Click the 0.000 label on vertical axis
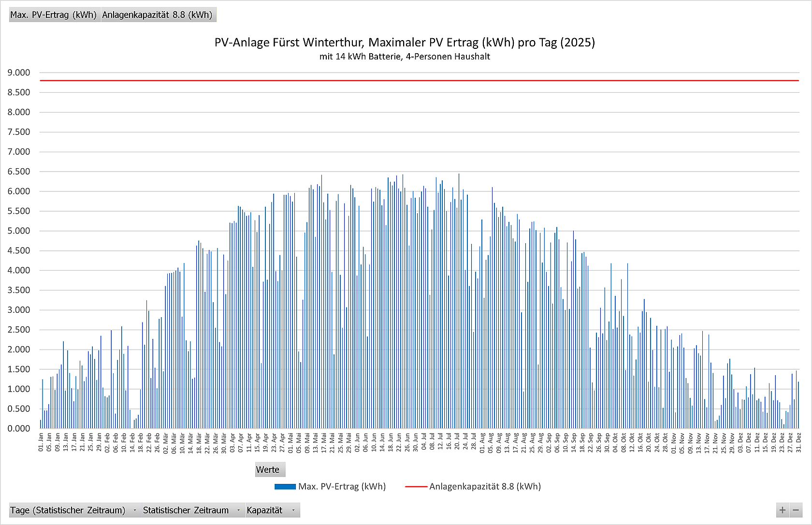This screenshot has height=525, width=812. click(x=19, y=428)
